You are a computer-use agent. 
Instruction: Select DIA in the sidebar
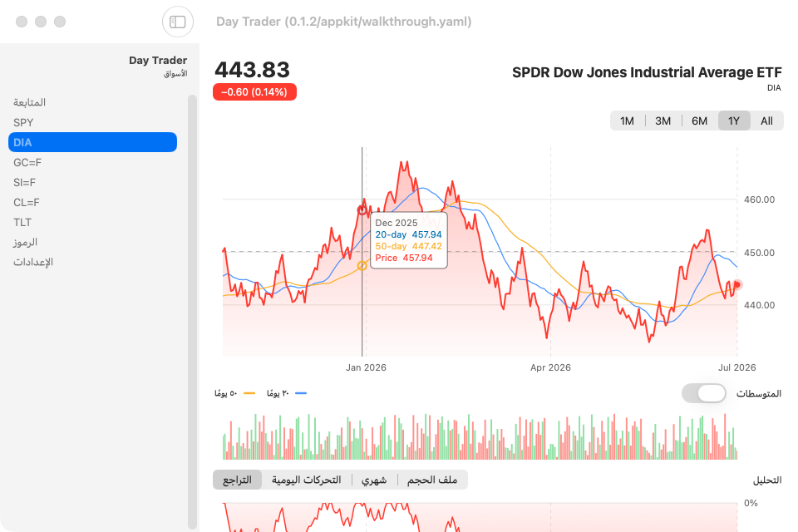[92, 142]
